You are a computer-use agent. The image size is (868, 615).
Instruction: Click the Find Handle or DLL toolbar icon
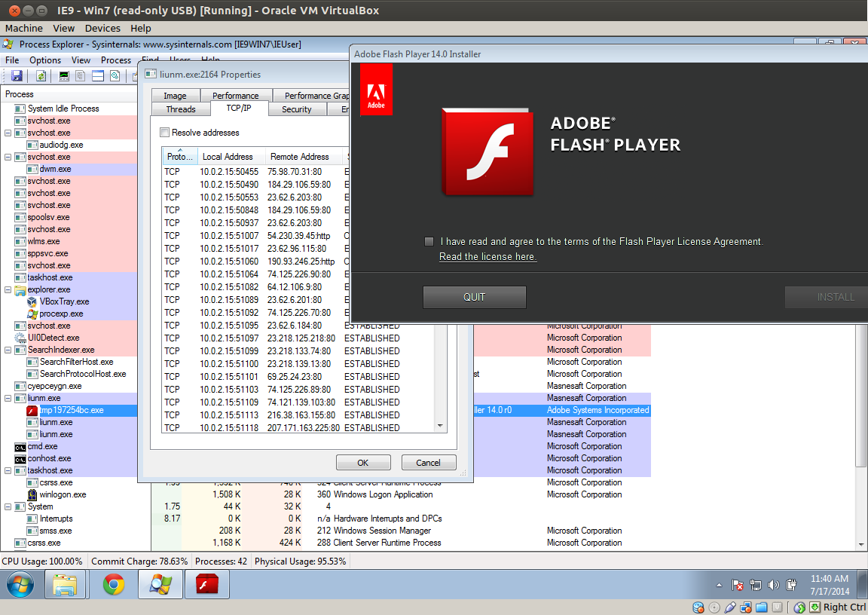click(x=115, y=76)
